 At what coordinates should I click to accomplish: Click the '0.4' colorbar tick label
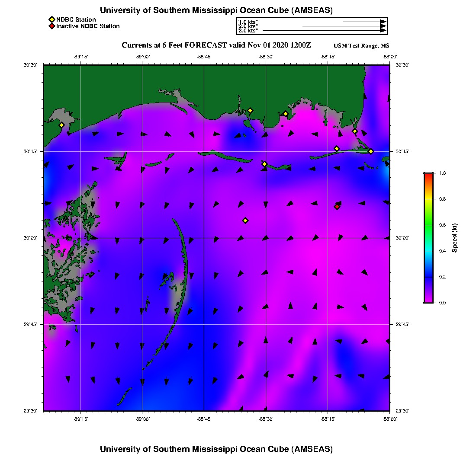(442, 251)
